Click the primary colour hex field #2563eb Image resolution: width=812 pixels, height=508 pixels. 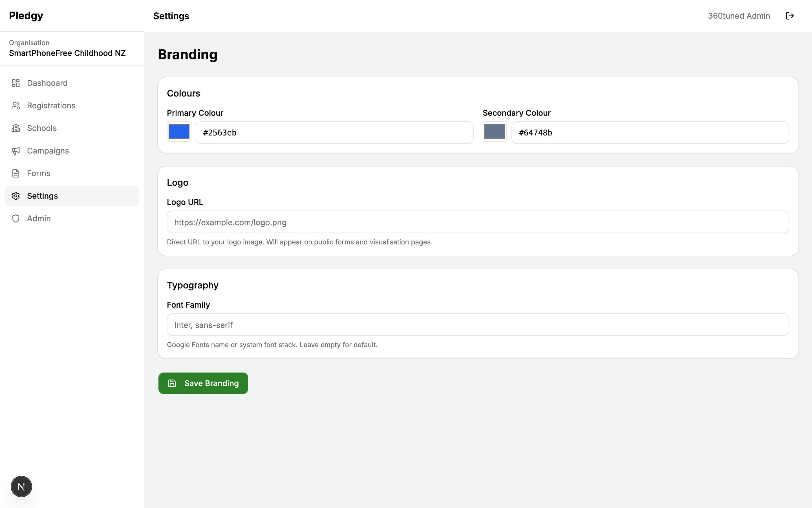tap(335, 132)
